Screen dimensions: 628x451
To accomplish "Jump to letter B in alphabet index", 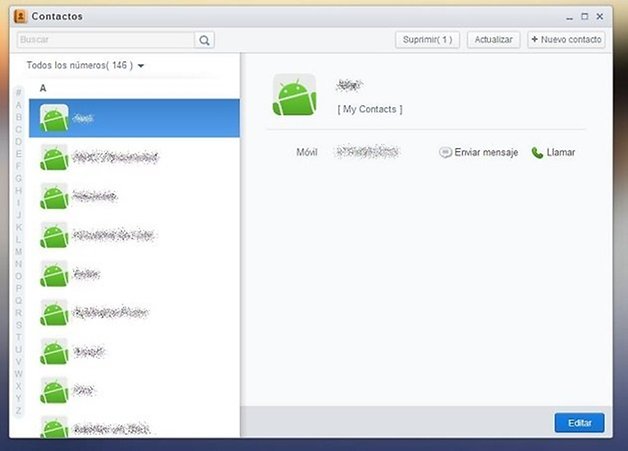I will (x=18, y=117).
